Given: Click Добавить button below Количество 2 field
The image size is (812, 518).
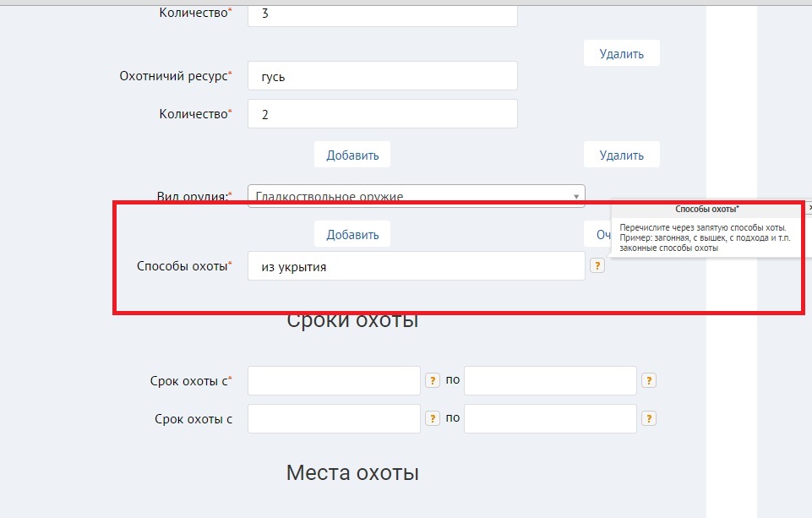Looking at the screenshot, I should pyautogui.click(x=352, y=155).
